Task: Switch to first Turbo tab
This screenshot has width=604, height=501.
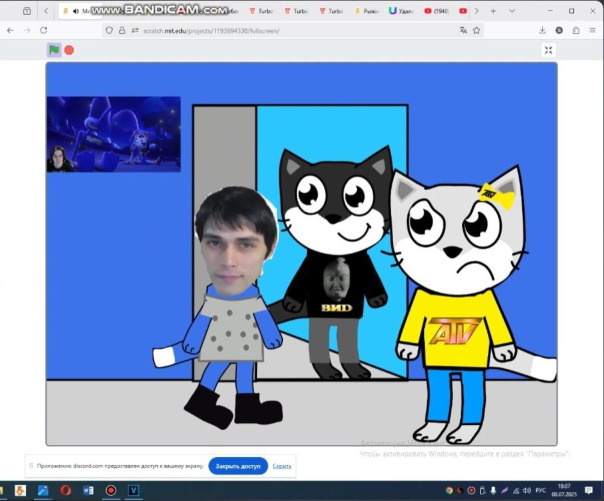Action: [261, 11]
